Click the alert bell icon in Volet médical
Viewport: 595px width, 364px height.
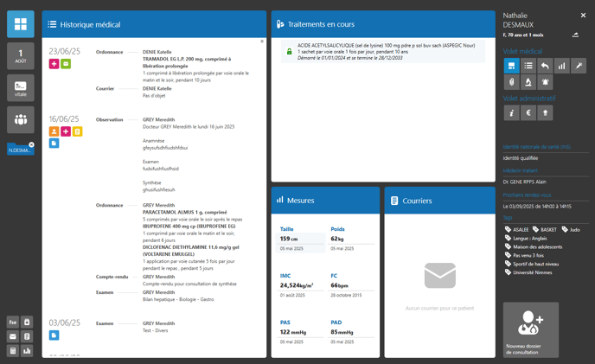pos(546,82)
